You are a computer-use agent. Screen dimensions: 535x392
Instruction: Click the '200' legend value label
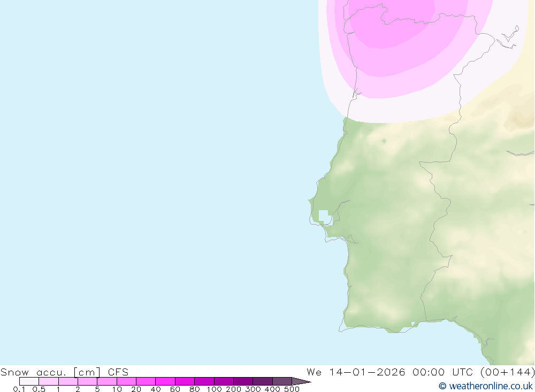[x=234, y=389]
